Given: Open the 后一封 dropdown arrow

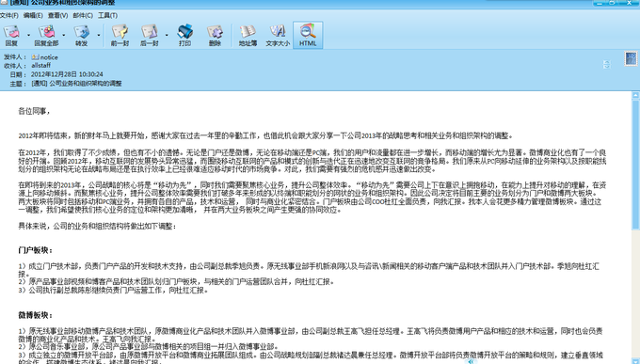Looking at the screenshot, I should 167,35.
